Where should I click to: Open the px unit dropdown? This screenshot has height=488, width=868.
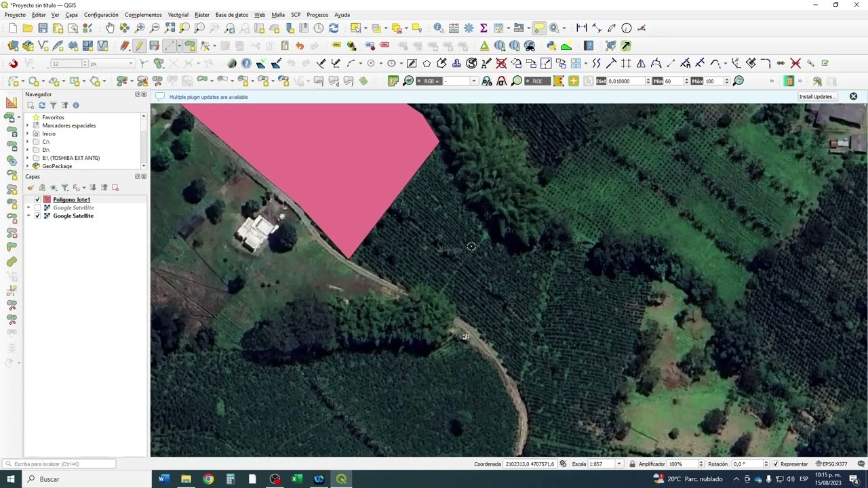coord(113,63)
